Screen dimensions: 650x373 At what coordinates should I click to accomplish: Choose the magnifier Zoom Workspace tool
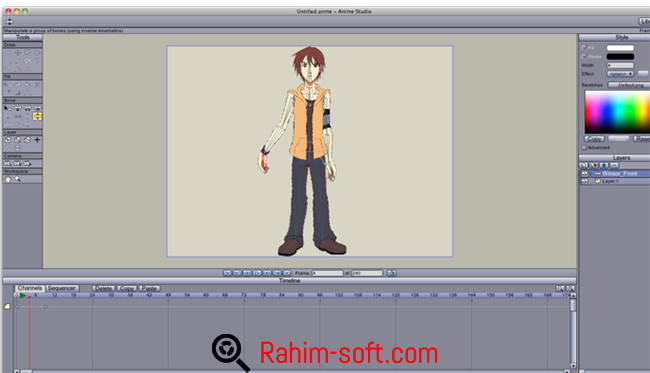[17, 179]
